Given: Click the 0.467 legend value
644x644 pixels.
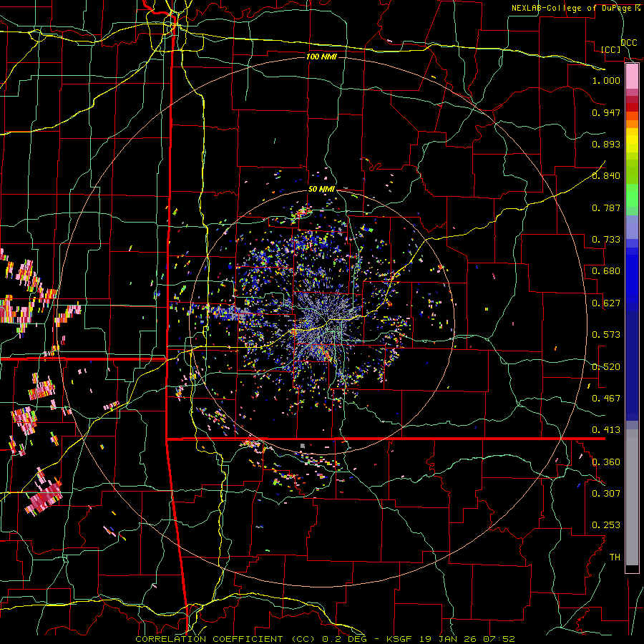Looking at the screenshot, I should click(x=606, y=399).
